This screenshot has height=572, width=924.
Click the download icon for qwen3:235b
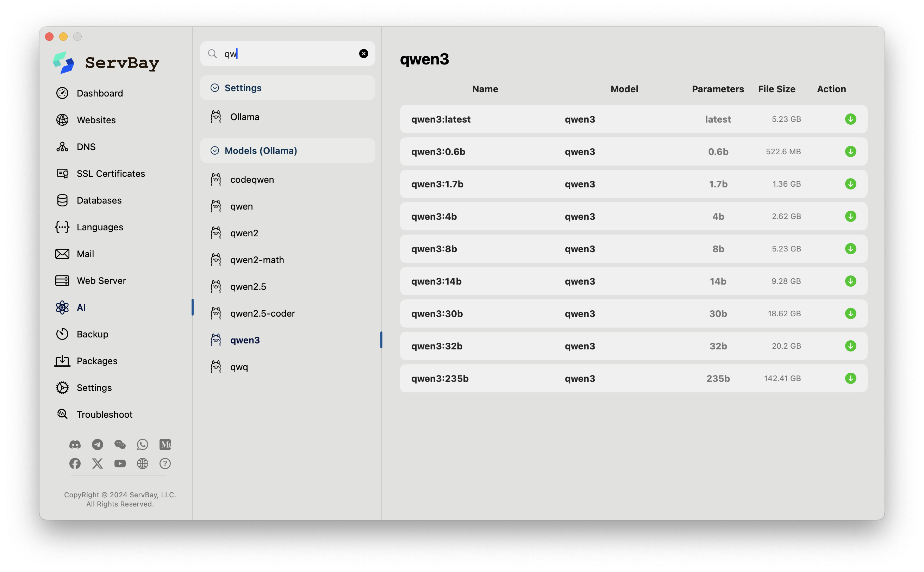tap(850, 378)
